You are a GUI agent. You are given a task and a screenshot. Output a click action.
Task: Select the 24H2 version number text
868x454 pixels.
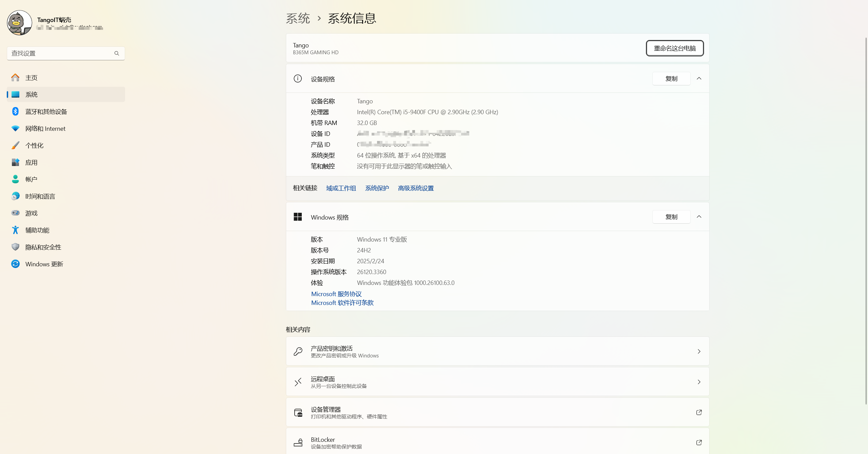(x=364, y=250)
